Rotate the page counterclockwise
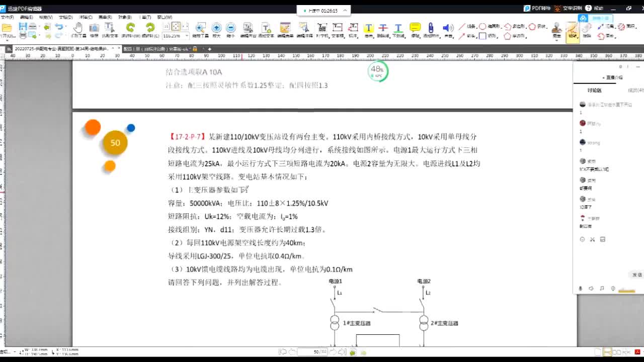The height and width of the screenshot is (362, 644). tap(130, 28)
